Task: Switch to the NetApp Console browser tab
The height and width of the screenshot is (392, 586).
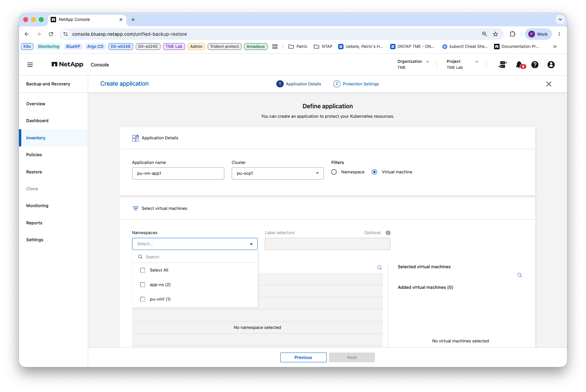Action: 86,20
